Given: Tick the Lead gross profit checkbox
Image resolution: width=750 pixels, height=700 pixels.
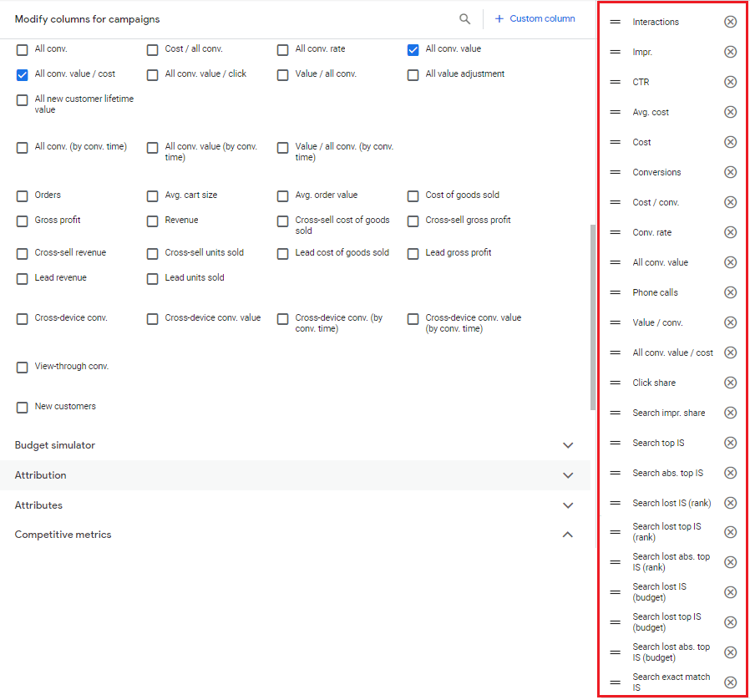Looking at the screenshot, I should click(x=413, y=254).
